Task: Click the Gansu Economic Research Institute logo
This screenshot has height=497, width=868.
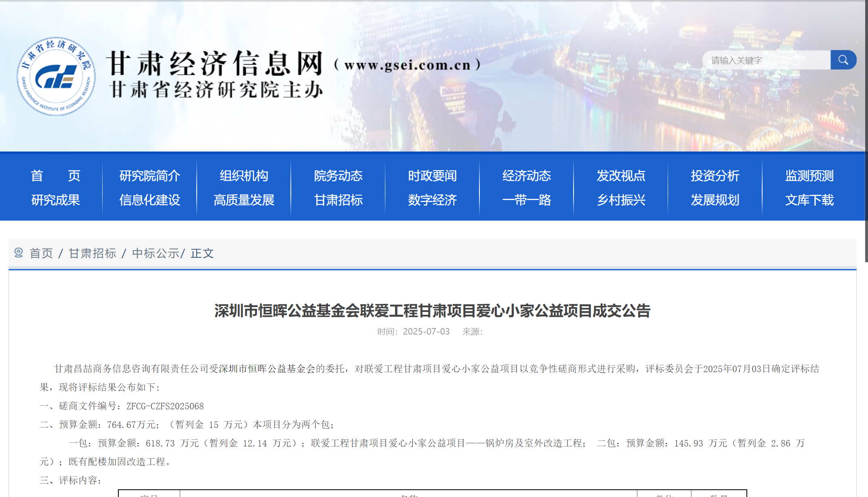Action: coord(56,76)
